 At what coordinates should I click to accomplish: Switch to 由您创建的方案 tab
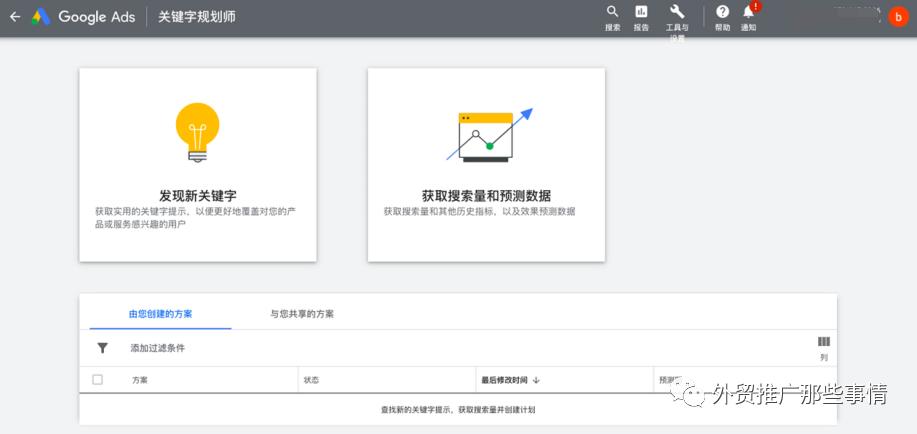point(160,314)
